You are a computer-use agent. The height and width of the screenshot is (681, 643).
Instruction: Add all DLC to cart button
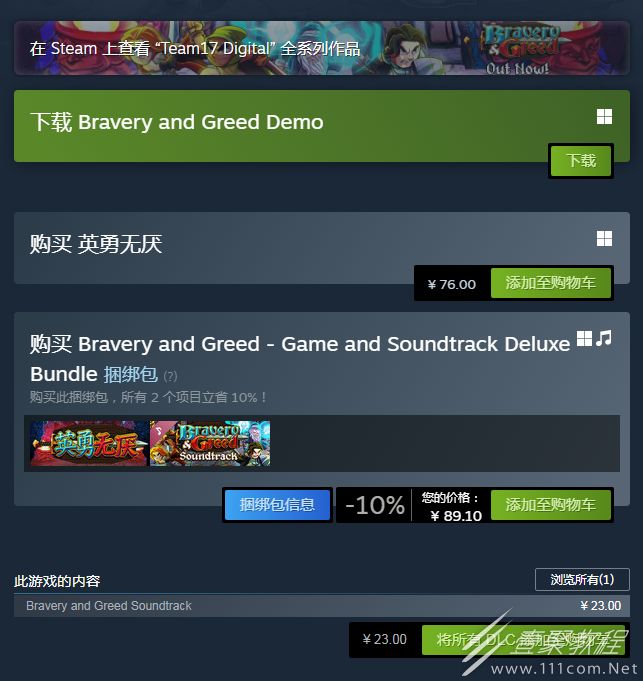[x=523, y=640]
